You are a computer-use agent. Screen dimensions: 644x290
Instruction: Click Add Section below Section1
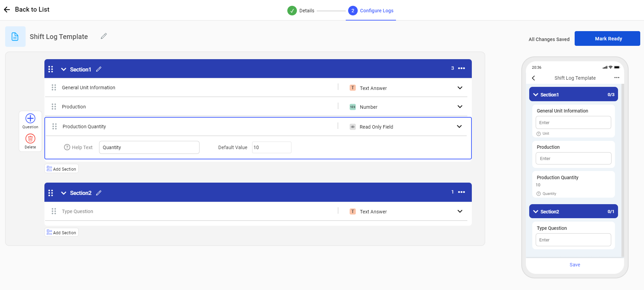click(61, 169)
